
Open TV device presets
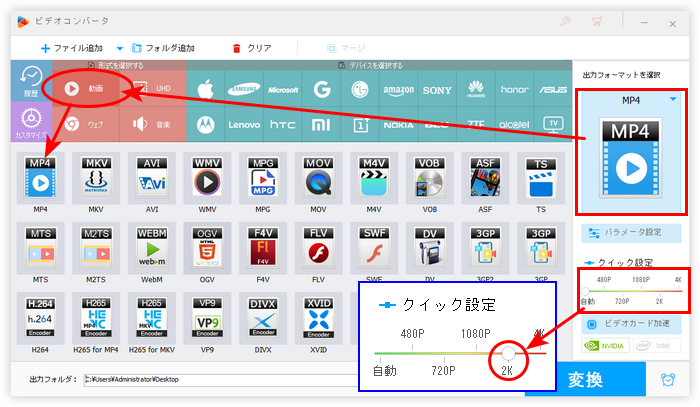[x=553, y=125]
